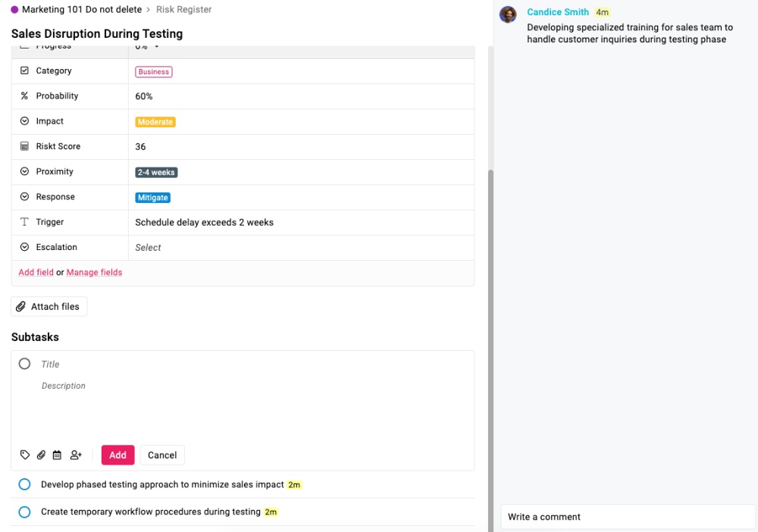Click the Trigger text field icon
The width and height of the screenshot is (758, 532).
[x=24, y=222]
